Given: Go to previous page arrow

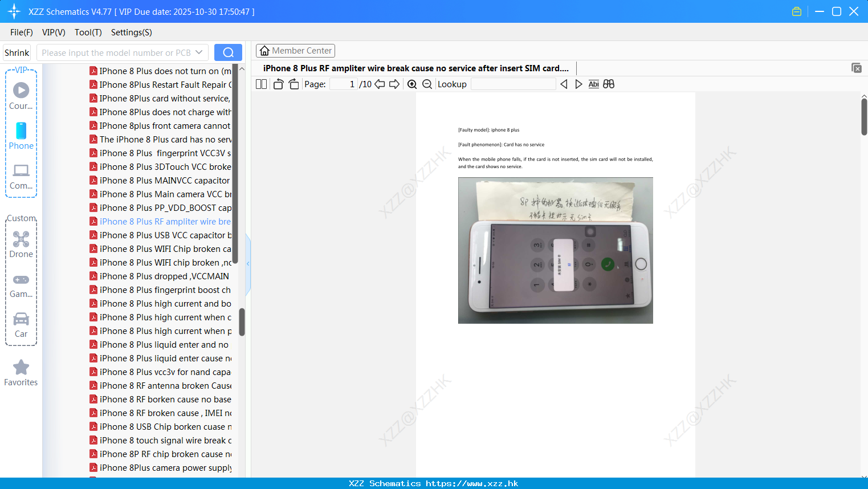Looking at the screenshot, I should coord(380,84).
